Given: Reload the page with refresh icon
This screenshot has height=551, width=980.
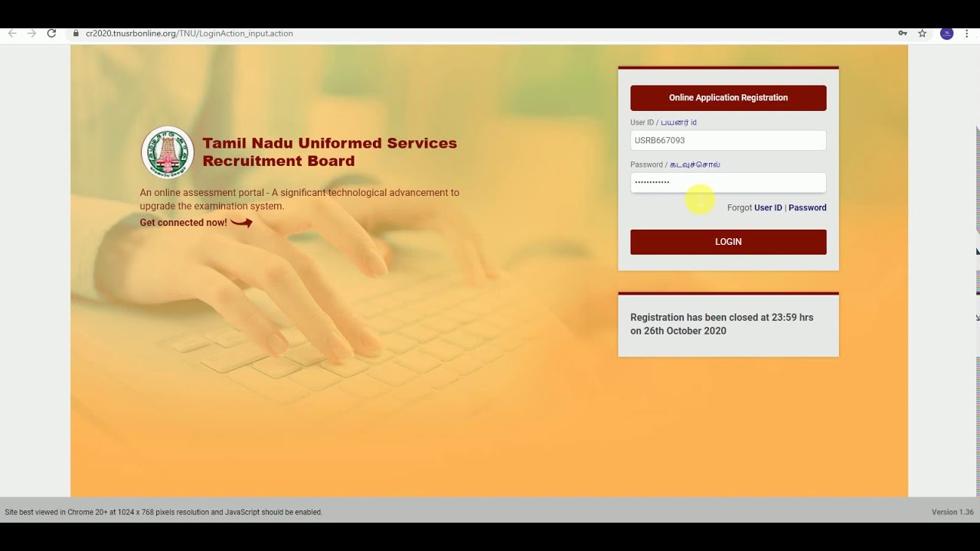Looking at the screenshot, I should 51,34.
